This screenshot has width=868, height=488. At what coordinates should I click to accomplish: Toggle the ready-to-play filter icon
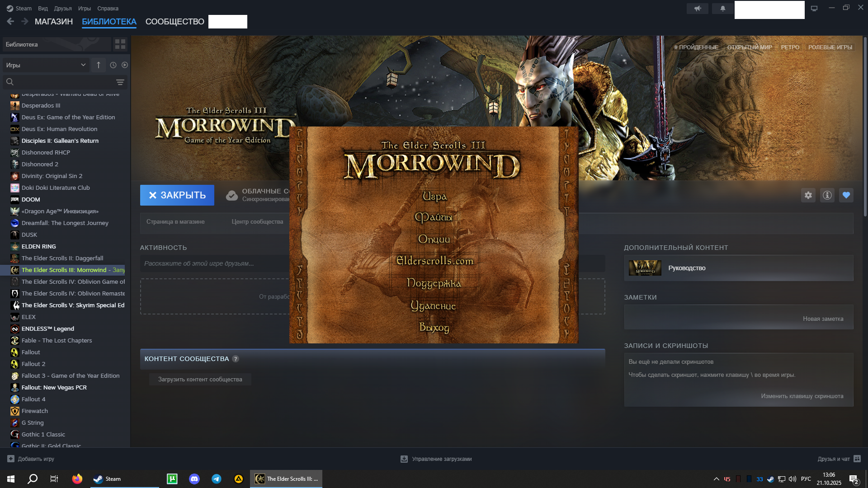125,65
